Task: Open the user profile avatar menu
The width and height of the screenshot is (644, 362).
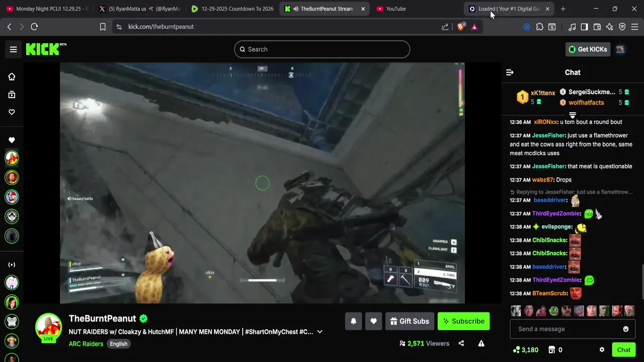Action: [620, 49]
